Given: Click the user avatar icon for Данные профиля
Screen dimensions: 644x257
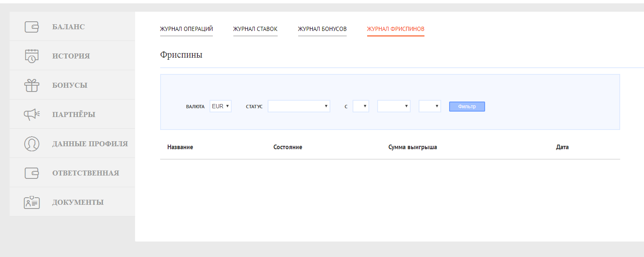Looking at the screenshot, I should click(x=32, y=144).
